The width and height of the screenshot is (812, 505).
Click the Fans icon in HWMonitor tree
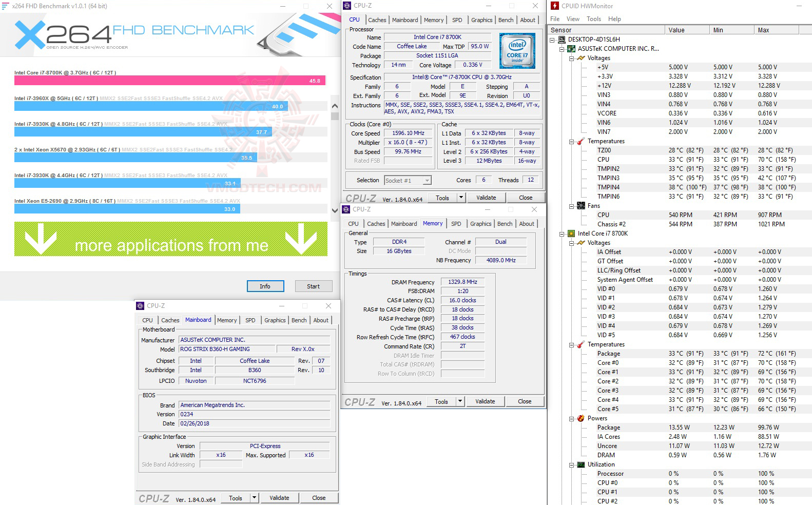pos(581,206)
